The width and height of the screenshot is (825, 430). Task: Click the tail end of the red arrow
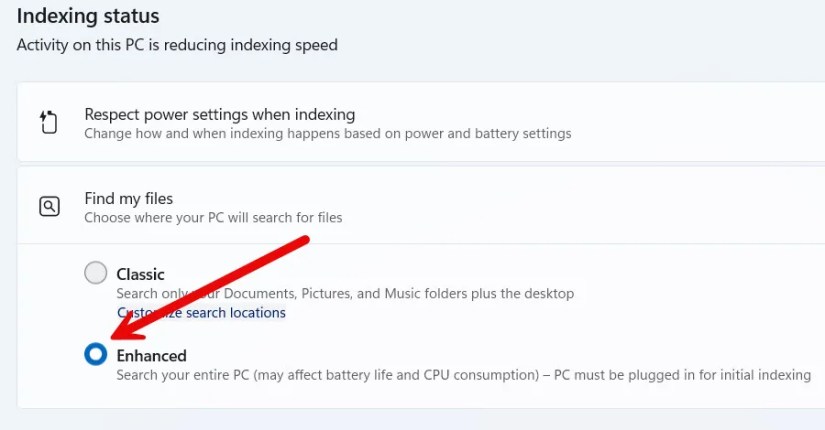click(x=306, y=242)
